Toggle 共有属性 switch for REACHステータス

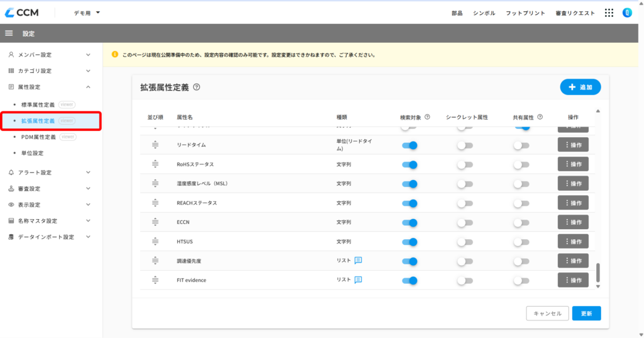(x=521, y=203)
